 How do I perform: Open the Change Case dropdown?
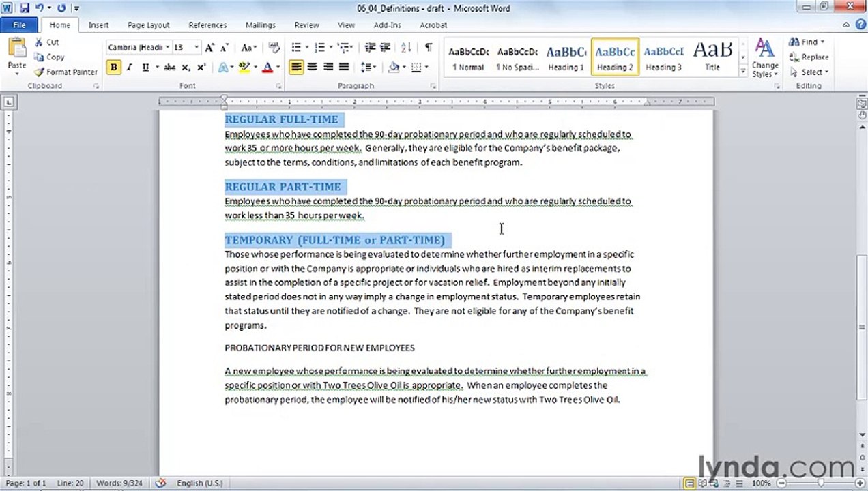point(249,48)
